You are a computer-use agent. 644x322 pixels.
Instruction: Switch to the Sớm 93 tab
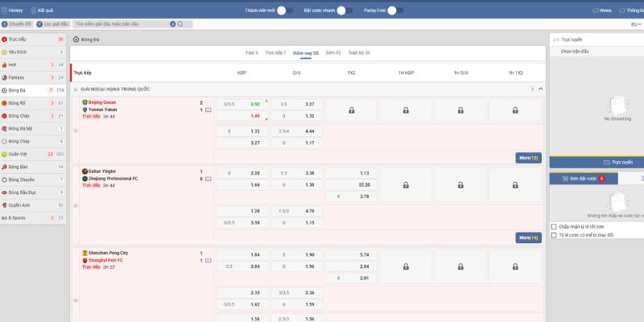click(x=333, y=52)
